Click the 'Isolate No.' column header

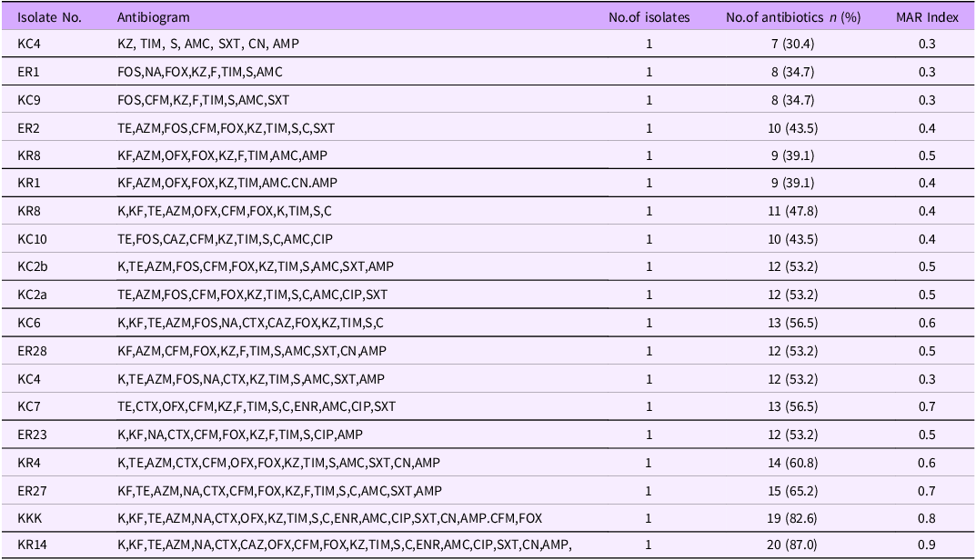[50, 17]
